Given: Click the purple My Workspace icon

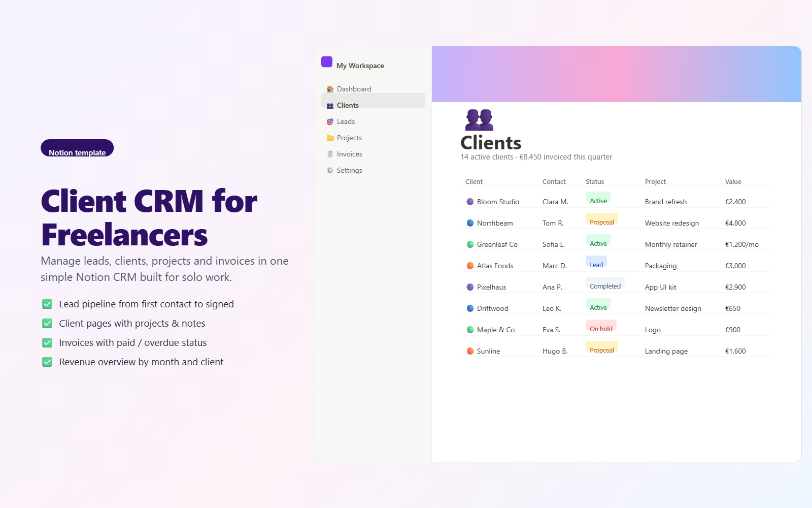Looking at the screenshot, I should pos(327,62).
